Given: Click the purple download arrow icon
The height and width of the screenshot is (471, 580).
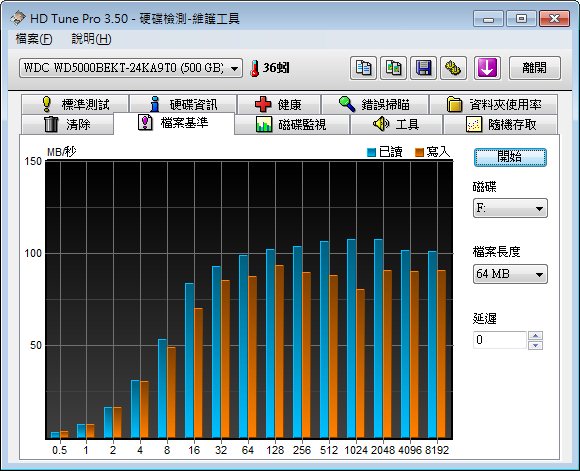Looking at the screenshot, I should (x=487, y=68).
